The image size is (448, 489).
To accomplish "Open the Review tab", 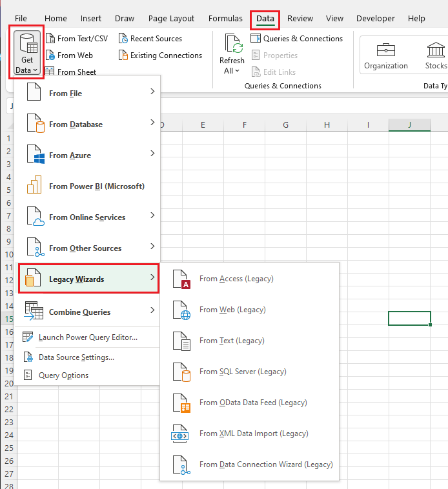I will point(300,19).
